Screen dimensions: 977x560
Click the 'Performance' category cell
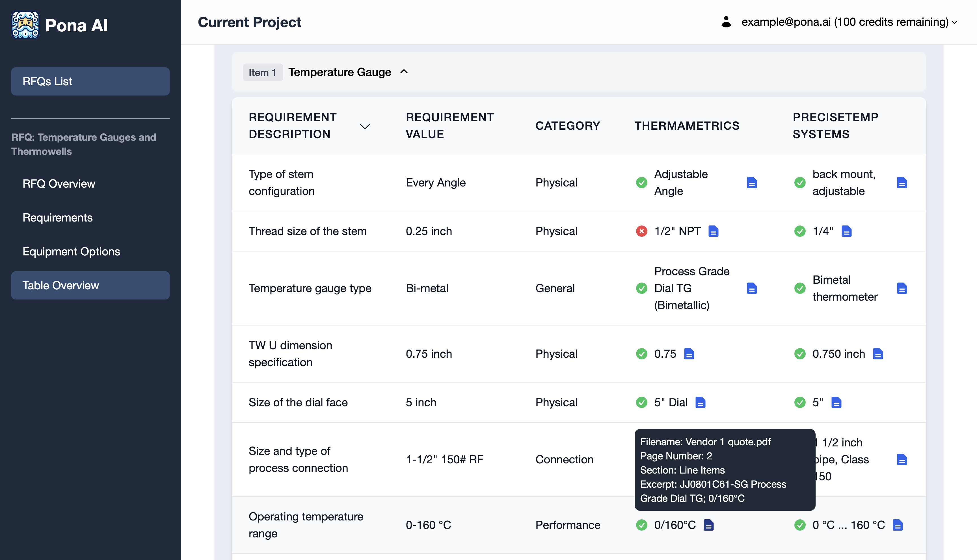click(568, 525)
